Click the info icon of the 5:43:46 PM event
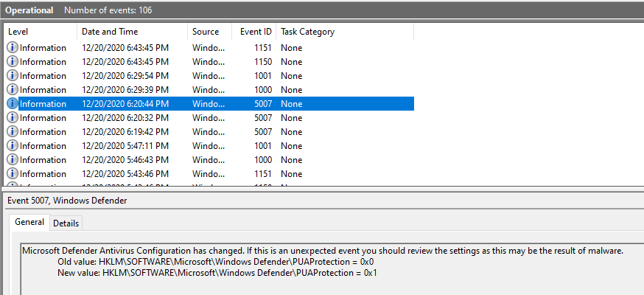 (13, 173)
